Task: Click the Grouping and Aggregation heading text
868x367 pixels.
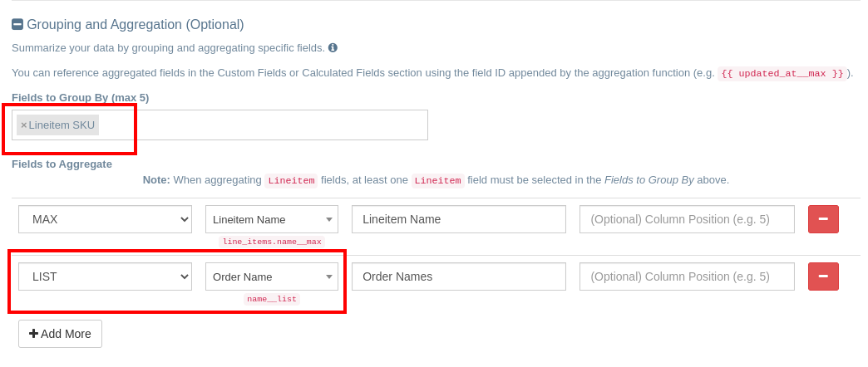Action: click(136, 25)
